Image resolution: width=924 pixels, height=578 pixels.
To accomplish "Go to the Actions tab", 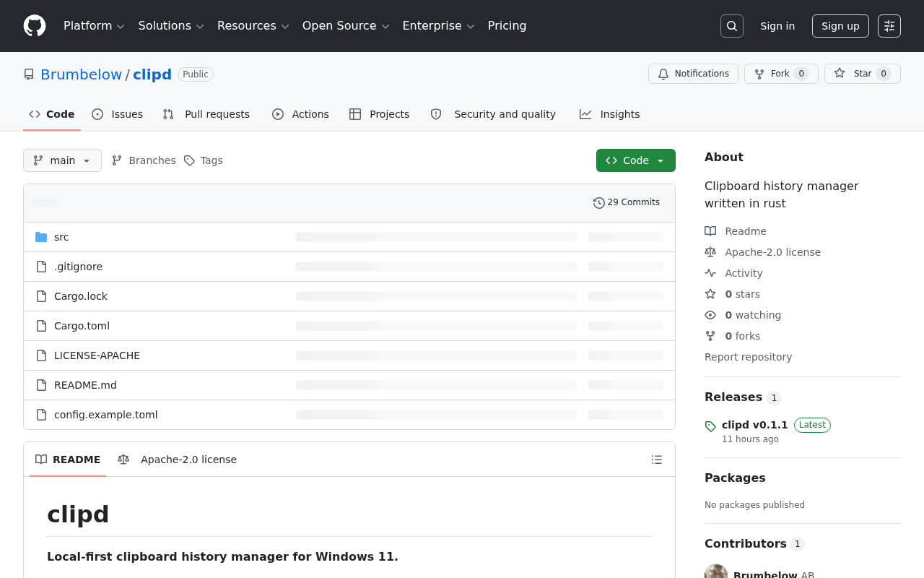I will click(300, 114).
